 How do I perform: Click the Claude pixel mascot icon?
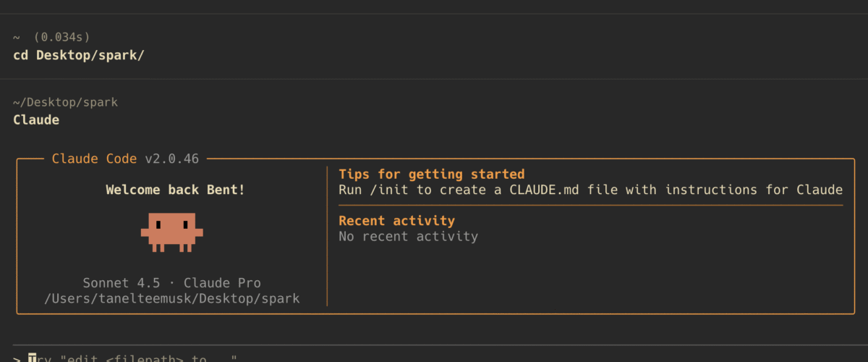(x=172, y=232)
